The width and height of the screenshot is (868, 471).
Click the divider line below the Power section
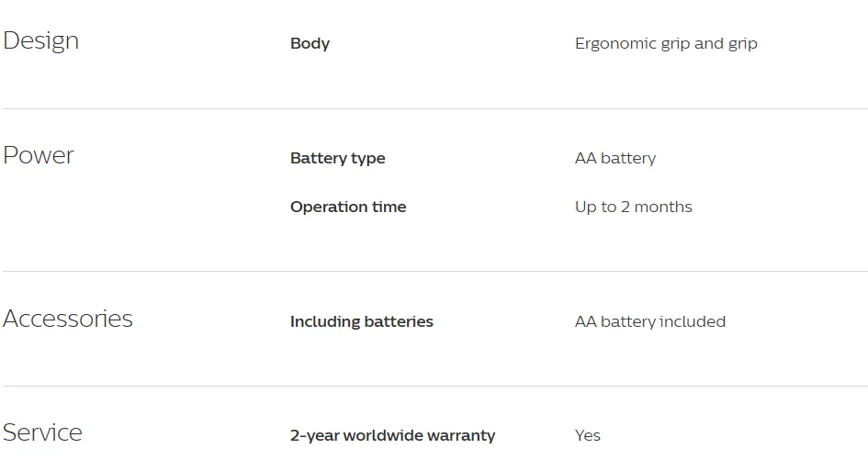434,272
